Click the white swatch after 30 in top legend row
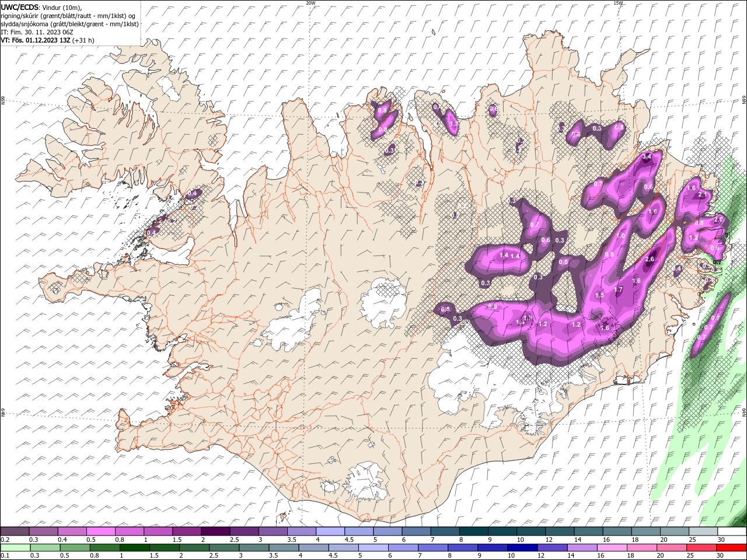The width and height of the screenshot is (747, 560). point(731,531)
